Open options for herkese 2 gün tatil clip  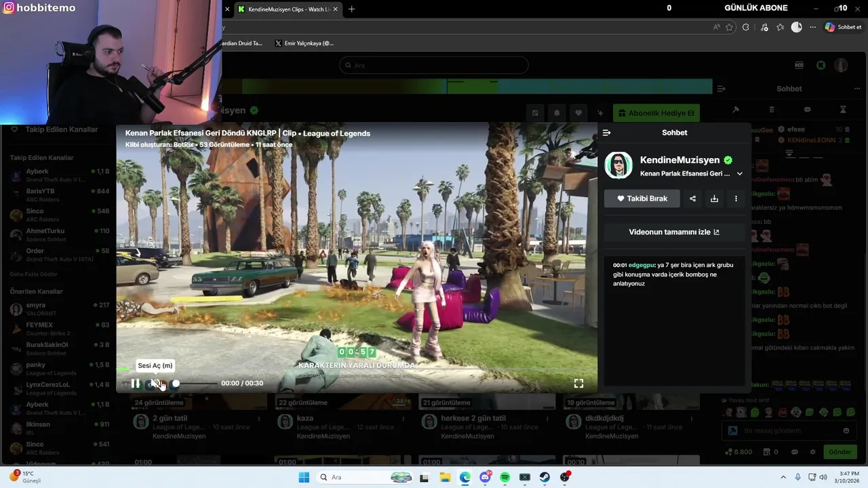(x=547, y=419)
